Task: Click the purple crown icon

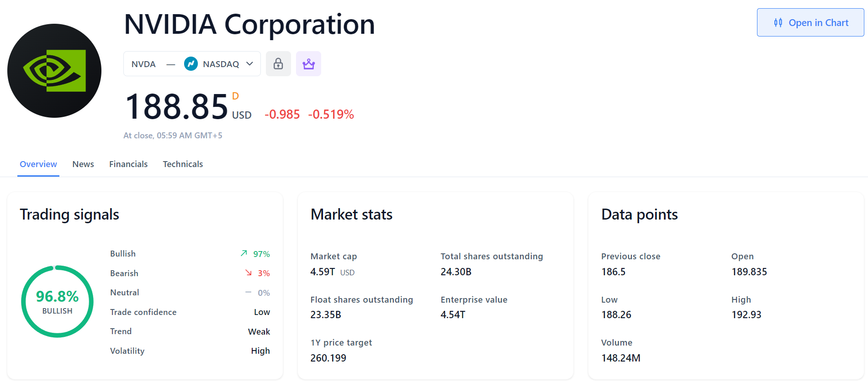Action: click(x=308, y=64)
